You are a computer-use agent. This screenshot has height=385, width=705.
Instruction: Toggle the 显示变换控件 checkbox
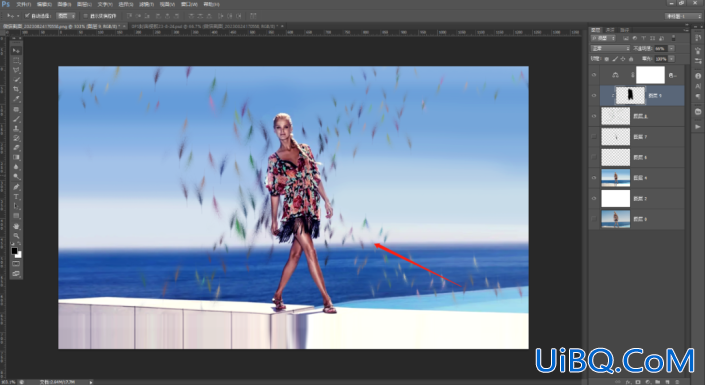[86, 16]
